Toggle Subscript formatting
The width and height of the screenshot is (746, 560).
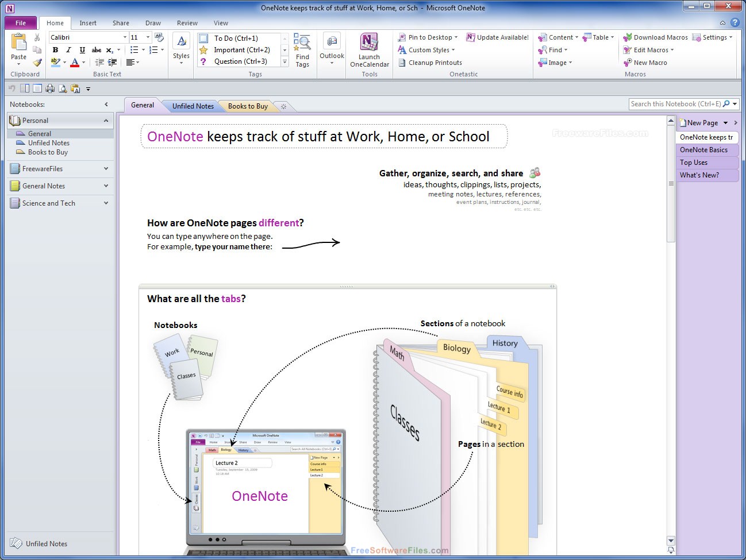[x=110, y=50]
